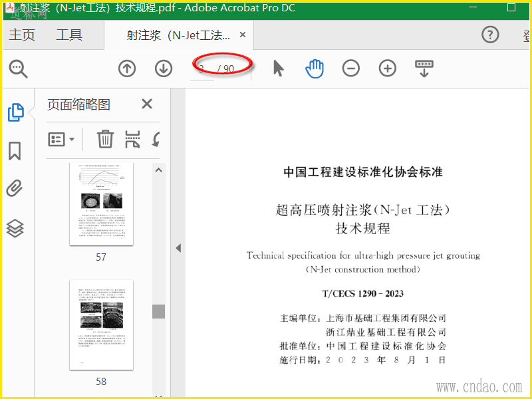Minimize the Acrobat window
This screenshot has width=532, height=399.
(x=473, y=7)
